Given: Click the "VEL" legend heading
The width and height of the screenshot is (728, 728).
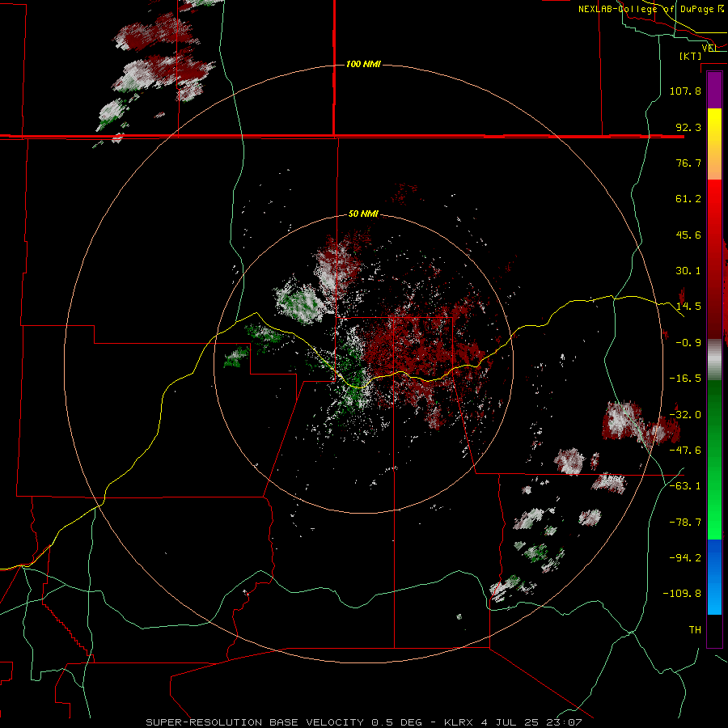Looking at the screenshot, I should tap(709, 49).
